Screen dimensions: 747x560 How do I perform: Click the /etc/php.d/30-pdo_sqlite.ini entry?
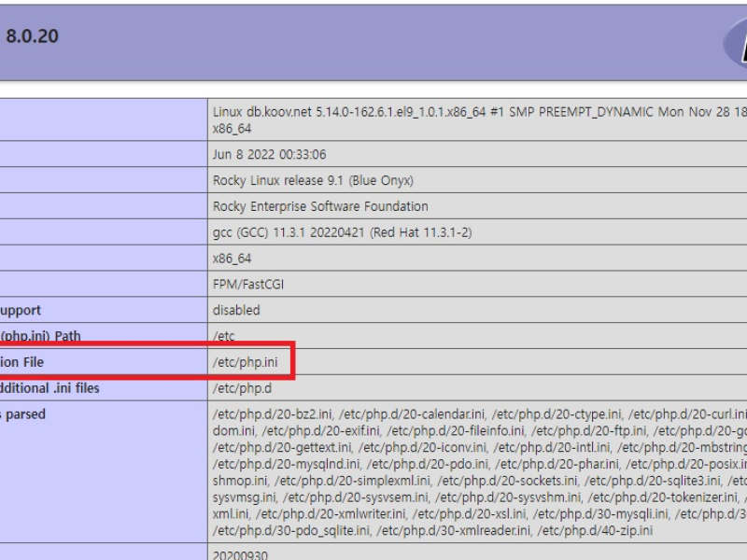pyautogui.click(x=291, y=530)
